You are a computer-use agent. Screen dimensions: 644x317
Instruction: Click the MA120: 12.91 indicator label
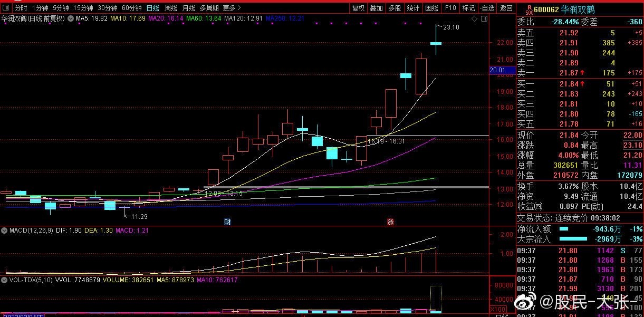click(x=243, y=18)
